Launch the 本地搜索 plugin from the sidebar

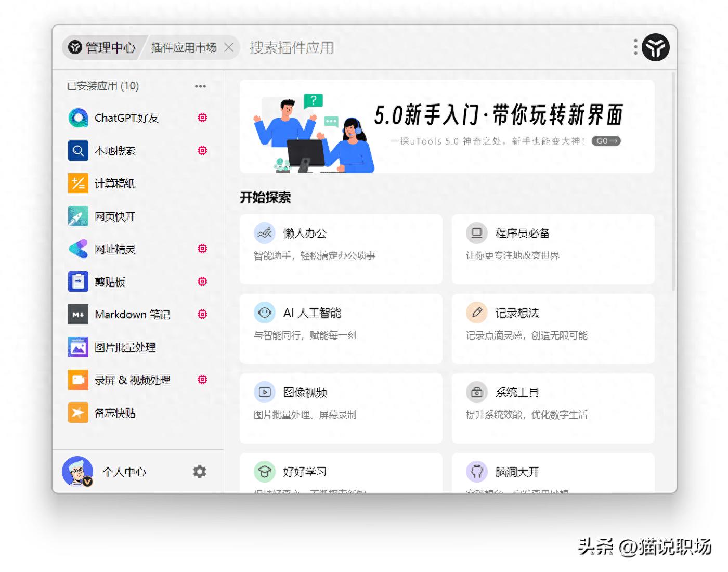78,150
